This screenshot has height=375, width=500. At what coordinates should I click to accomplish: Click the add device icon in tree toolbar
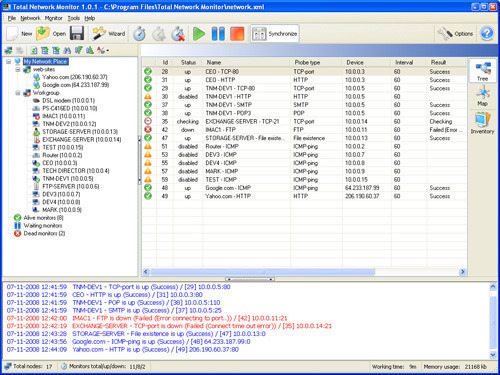pyautogui.click(x=9, y=50)
